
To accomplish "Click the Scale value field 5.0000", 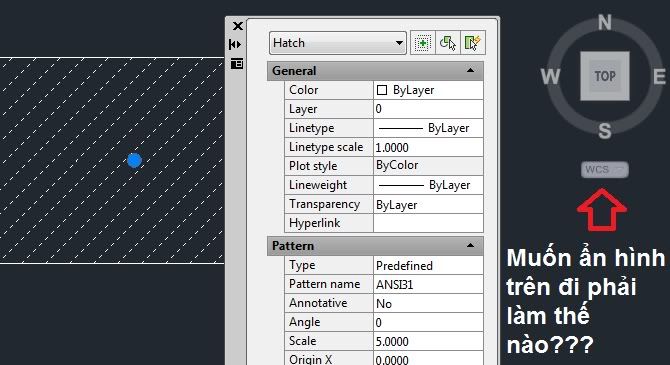I will [428, 341].
